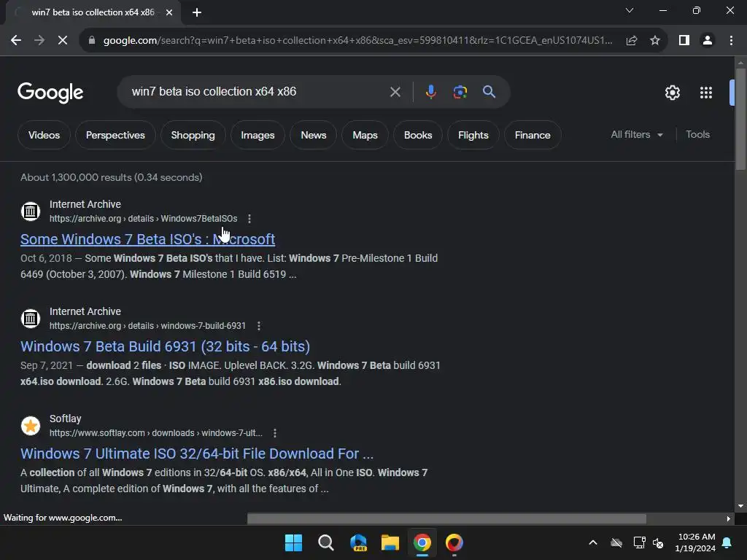Screen dimensions: 747x560
Task: Click the muted volume tray icon
Action: 659,542
